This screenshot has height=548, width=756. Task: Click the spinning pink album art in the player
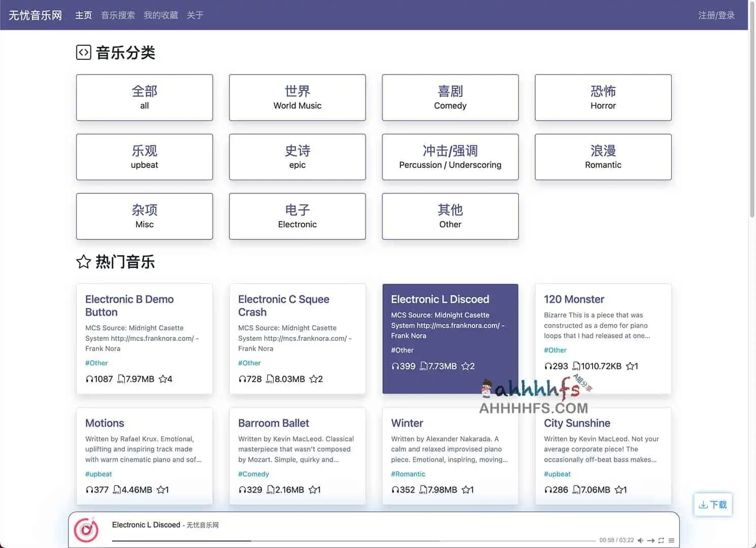pyautogui.click(x=86, y=529)
